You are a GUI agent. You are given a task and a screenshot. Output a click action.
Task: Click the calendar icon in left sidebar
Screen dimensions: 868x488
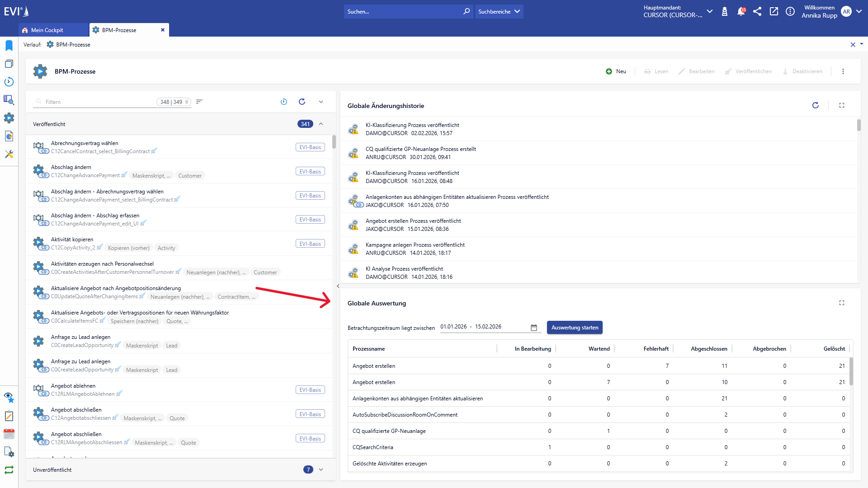point(9,434)
